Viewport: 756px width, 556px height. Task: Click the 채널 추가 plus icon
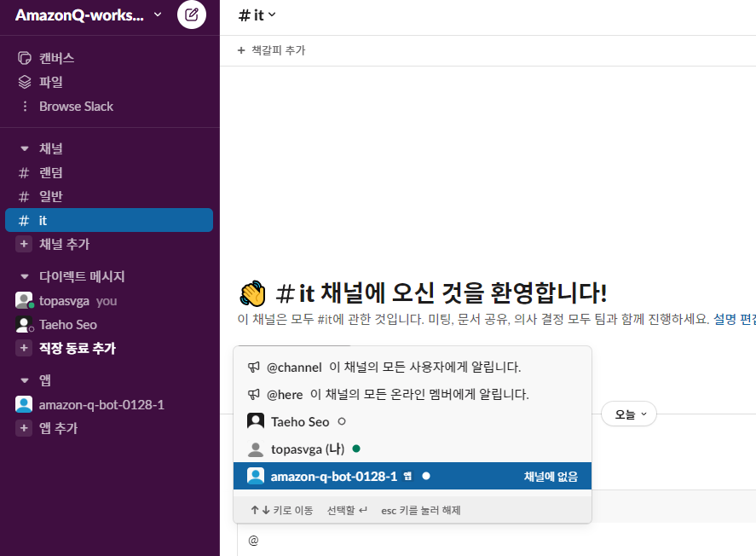point(23,243)
